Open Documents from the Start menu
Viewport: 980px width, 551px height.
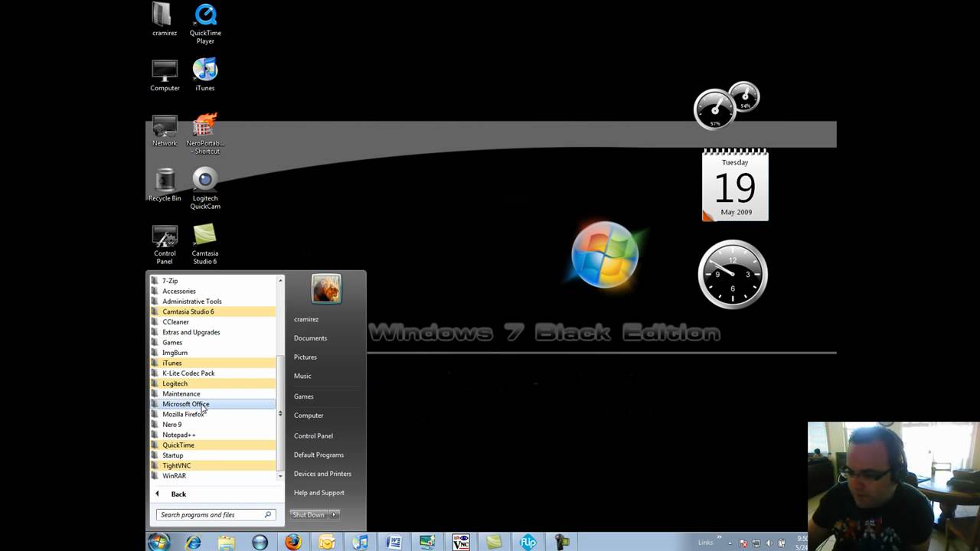click(310, 338)
